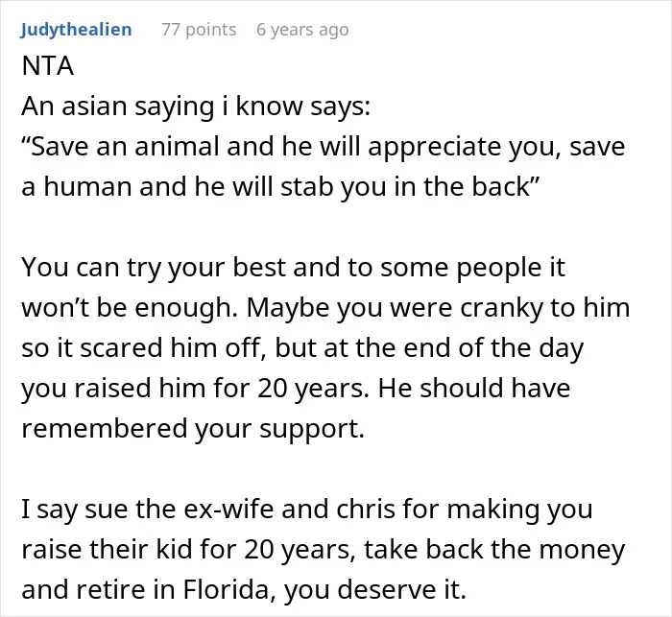
Task: Click the NTA verdict text
Action: tap(48, 66)
